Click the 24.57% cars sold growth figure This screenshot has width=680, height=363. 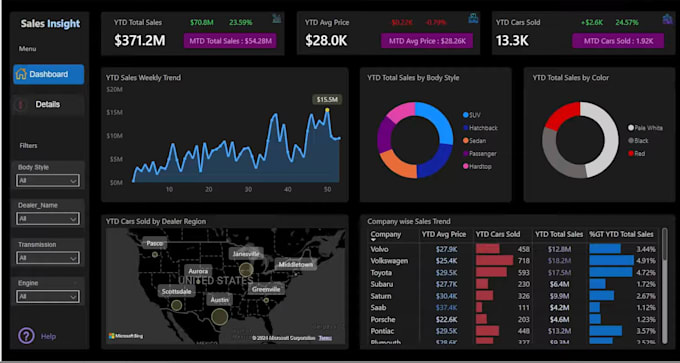tap(627, 22)
